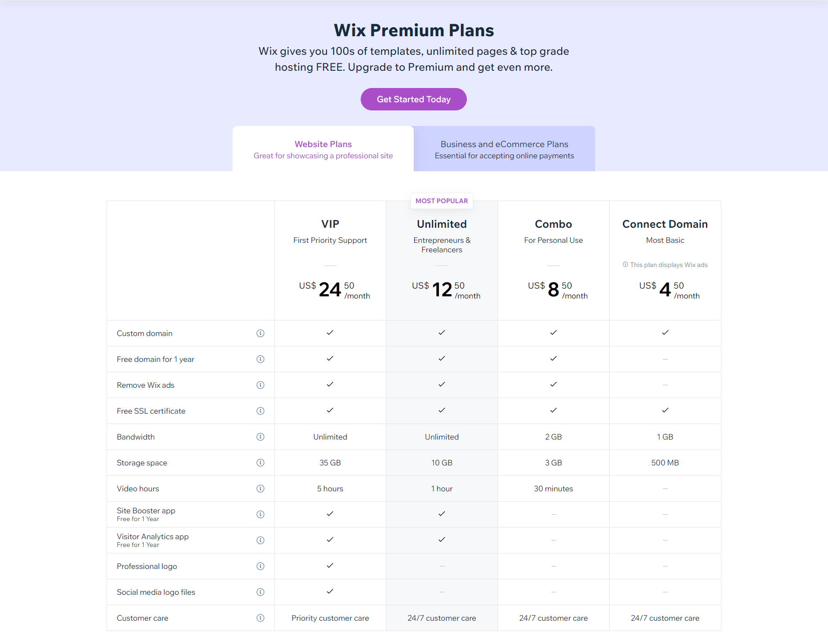Click info icon for Free domain for 1 year
The width and height of the screenshot is (828, 644).
coord(260,359)
